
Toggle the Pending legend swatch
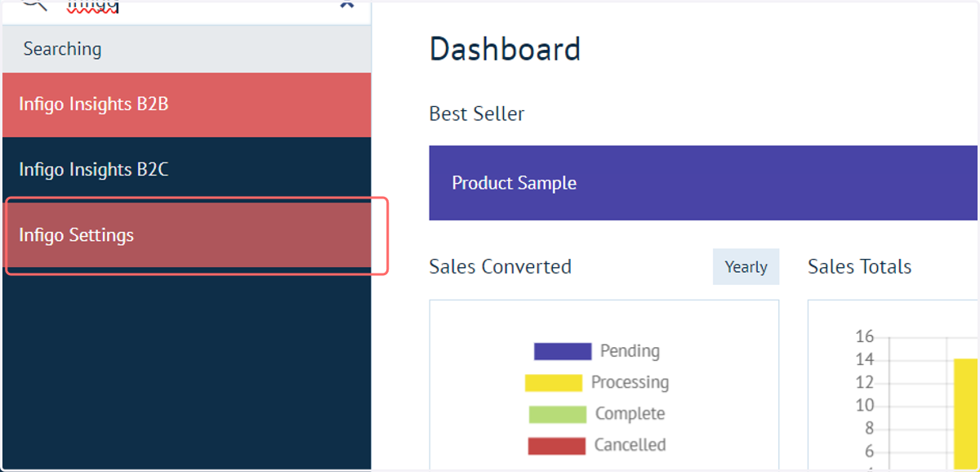(563, 351)
